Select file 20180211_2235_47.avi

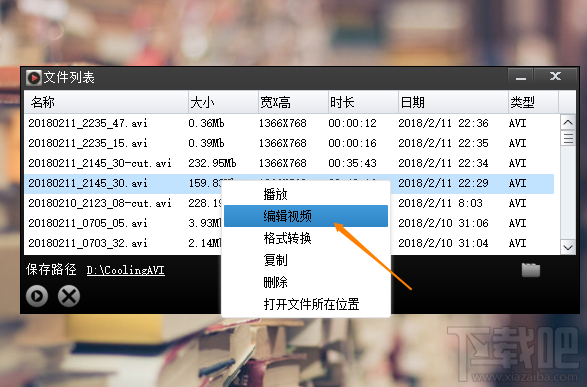[88, 123]
